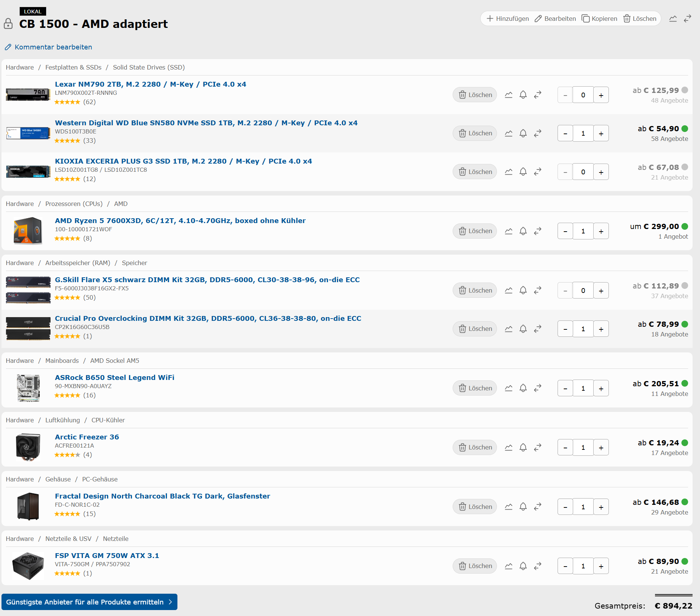
Task: Open price history chart for Arctic Freezer 36
Action: 508,447
